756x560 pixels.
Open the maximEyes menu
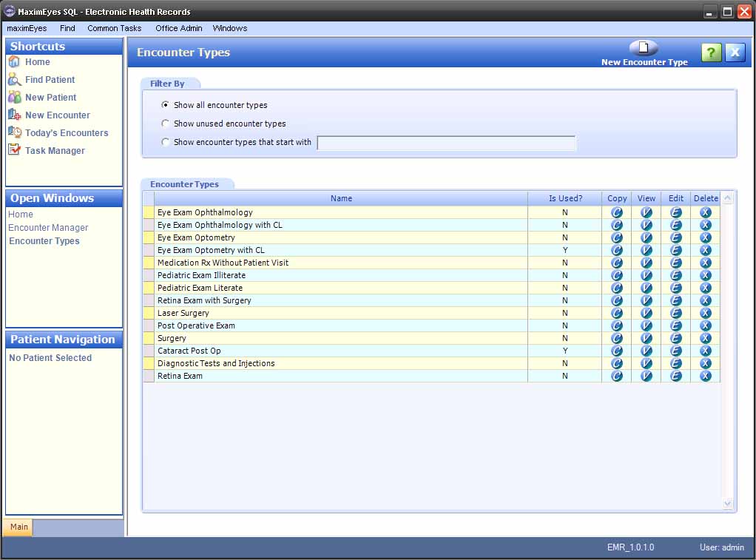(x=27, y=28)
